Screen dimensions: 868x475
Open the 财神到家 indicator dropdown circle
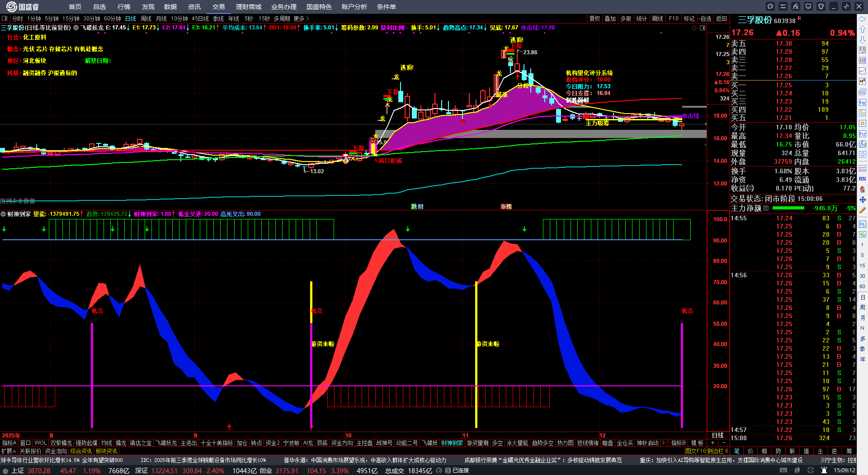(x=3, y=214)
